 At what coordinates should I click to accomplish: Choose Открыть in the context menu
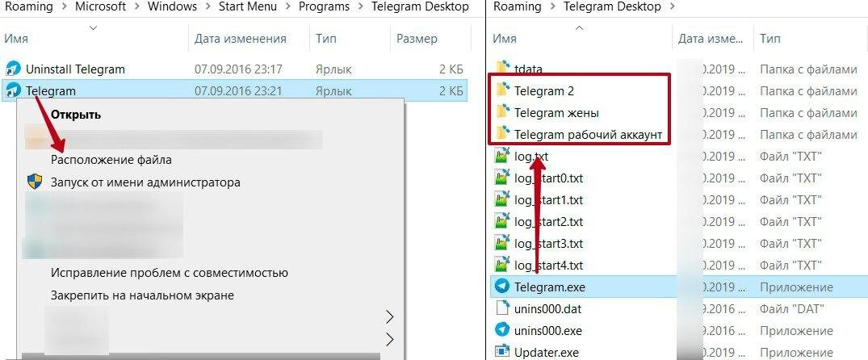76,115
